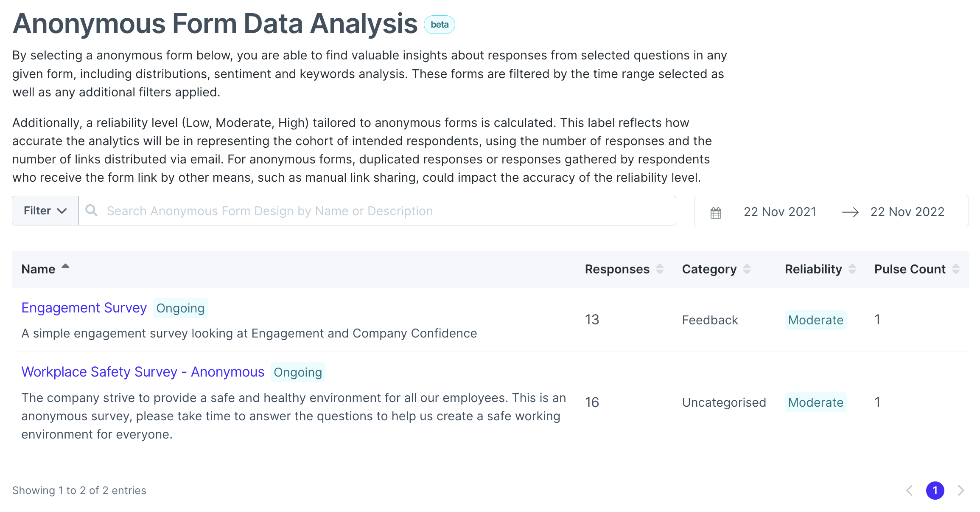Viewport: 980px width, 512px height.
Task: Click the ascending sort arrow on Name column
Action: tap(66, 267)
